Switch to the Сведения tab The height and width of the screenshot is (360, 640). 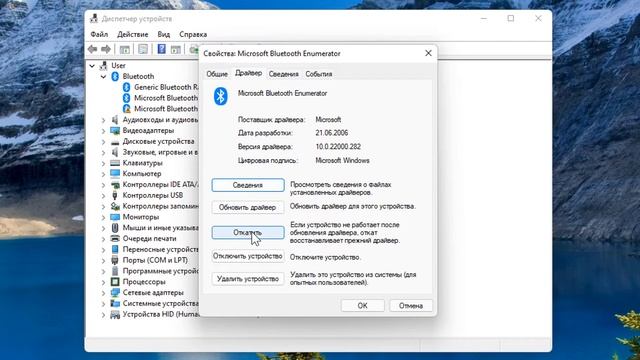coord(283,74)
